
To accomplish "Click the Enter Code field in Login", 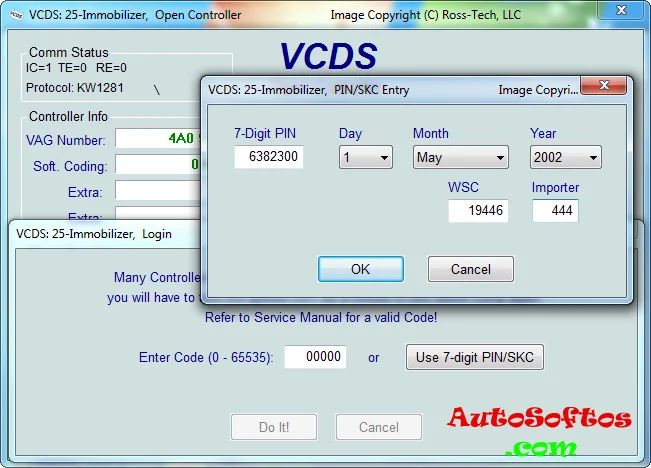I will tap(315, 357).
